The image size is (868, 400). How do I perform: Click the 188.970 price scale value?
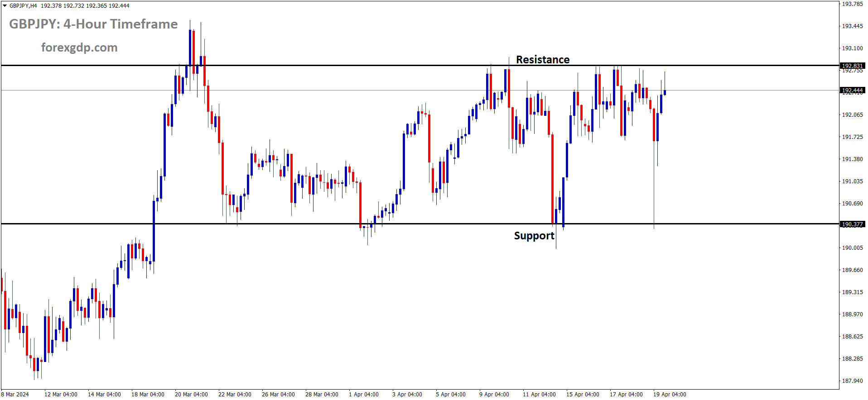tap(852, 314)
